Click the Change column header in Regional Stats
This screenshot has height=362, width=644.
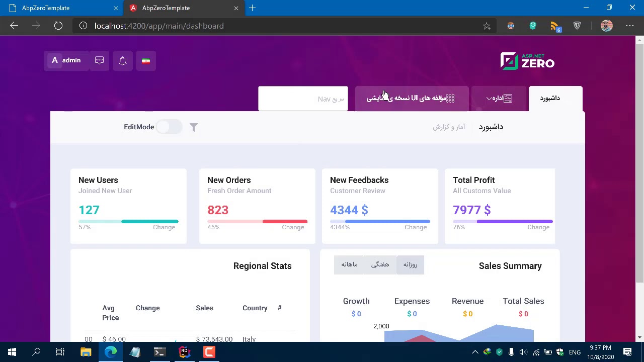(x=148, y=308)
